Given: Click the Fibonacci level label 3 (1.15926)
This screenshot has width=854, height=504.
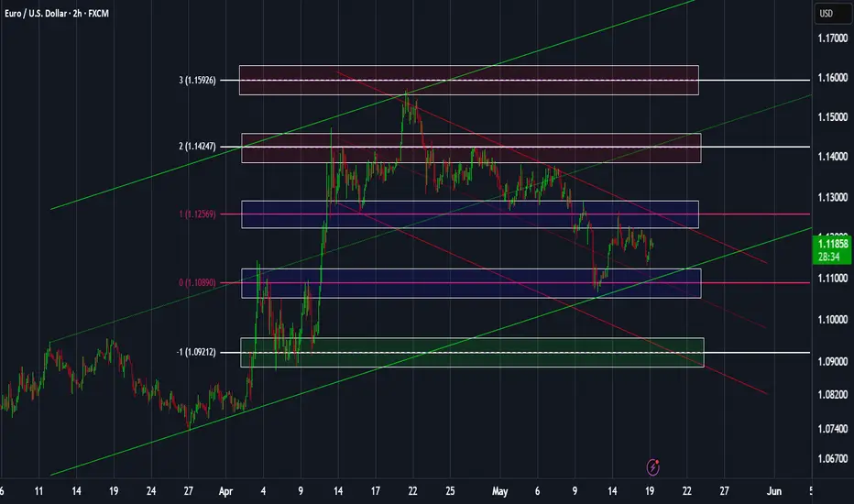Looking at the screenshot, I should click(197, 80).
